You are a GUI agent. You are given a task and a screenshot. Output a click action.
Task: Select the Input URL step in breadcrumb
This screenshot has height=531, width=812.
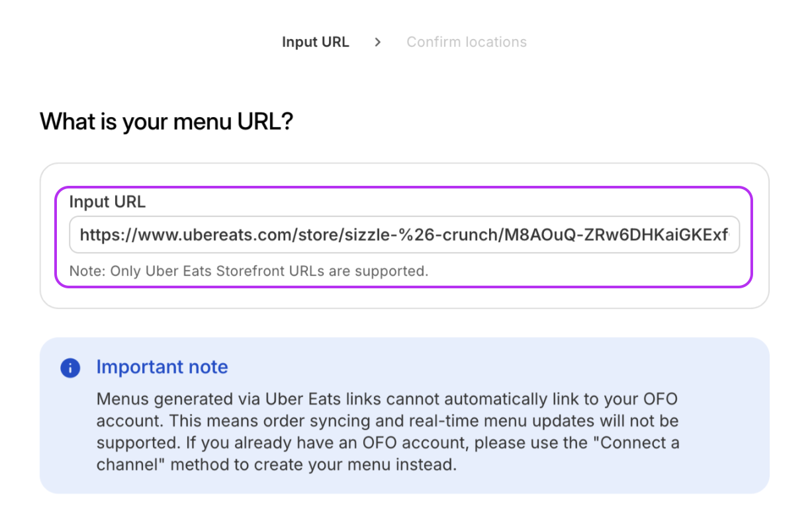pos(316,42)
